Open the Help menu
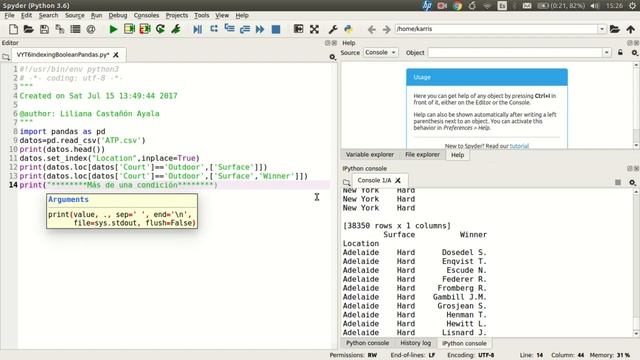 pos(242,16)
